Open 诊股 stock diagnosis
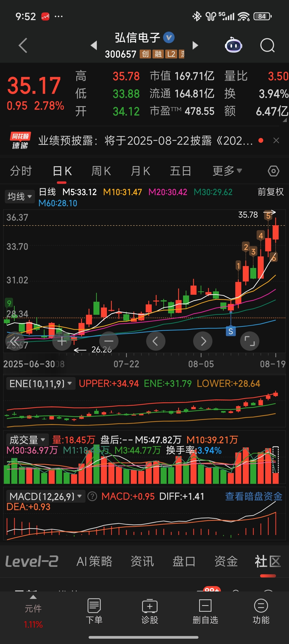This screenshot has width=289, height=644. click(150, 611)
